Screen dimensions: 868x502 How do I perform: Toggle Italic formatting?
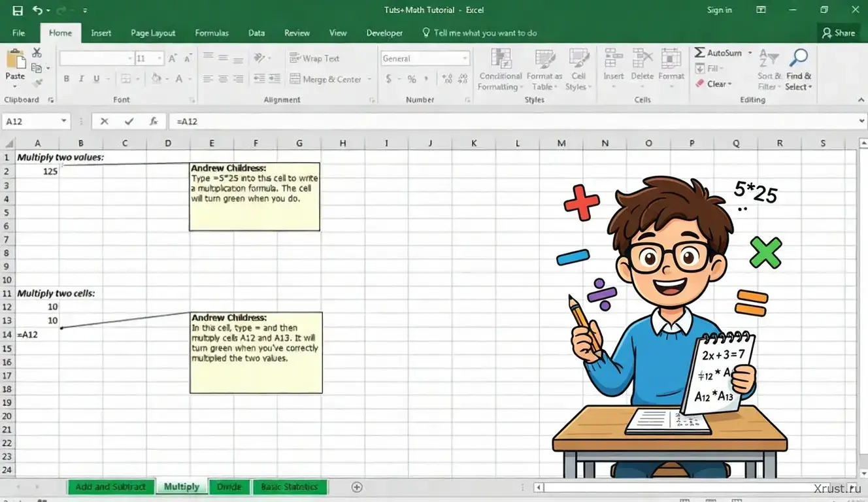tap(82, 79)
